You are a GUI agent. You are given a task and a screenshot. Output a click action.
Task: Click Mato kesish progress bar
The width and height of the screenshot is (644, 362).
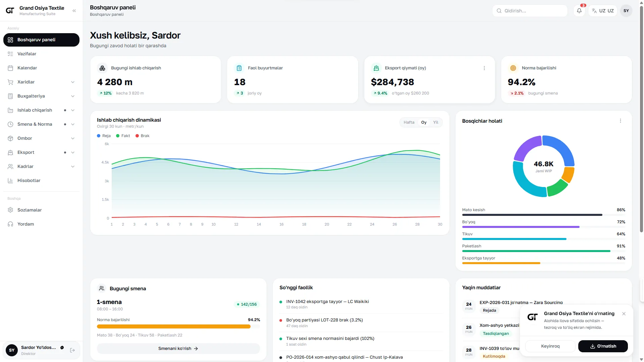(543, 215)
